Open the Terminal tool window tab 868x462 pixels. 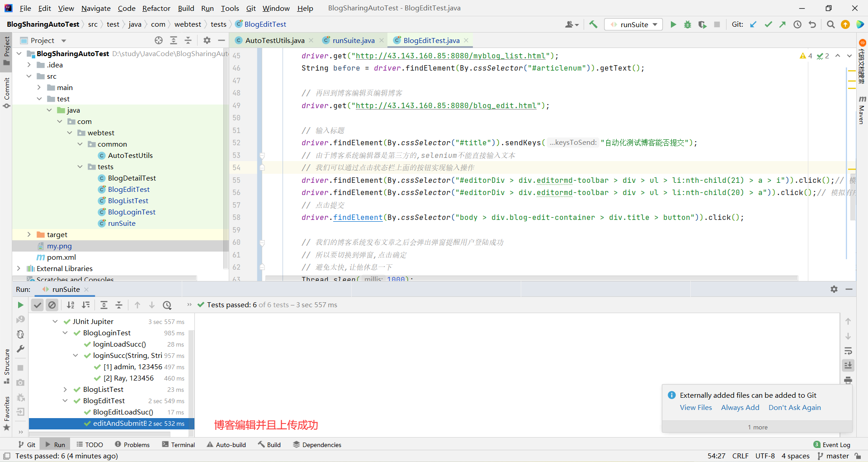pos(179,445)
